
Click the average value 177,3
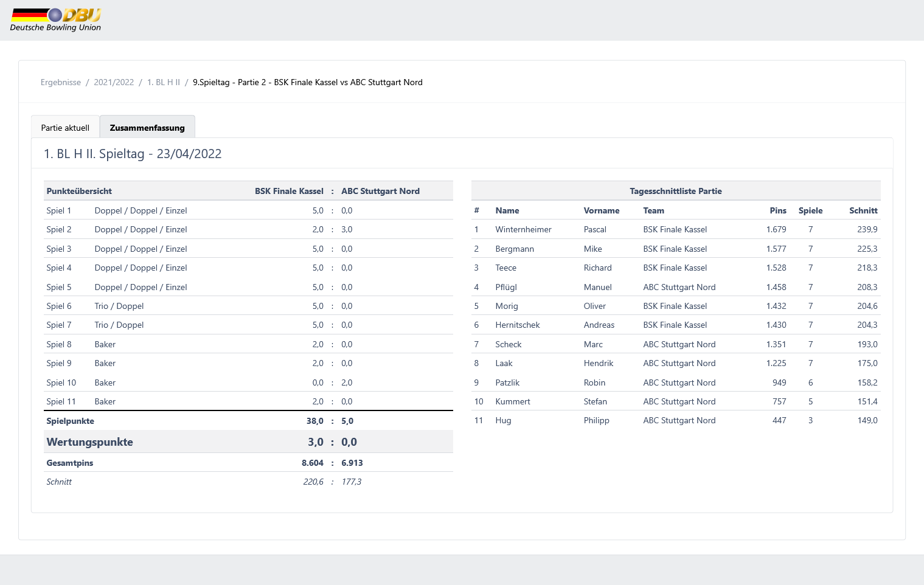click(x=352, y=482)
